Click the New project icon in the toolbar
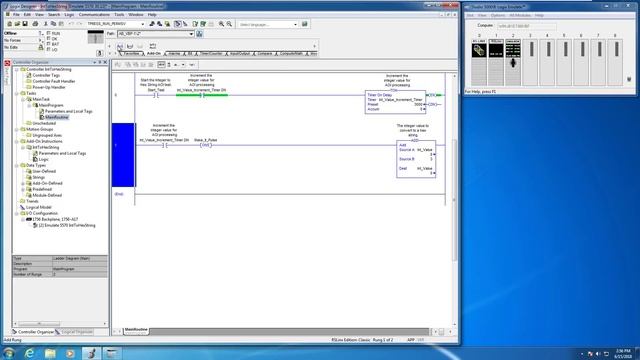Image resolution: width=640 pixels, height=360 pixels. 9,24
